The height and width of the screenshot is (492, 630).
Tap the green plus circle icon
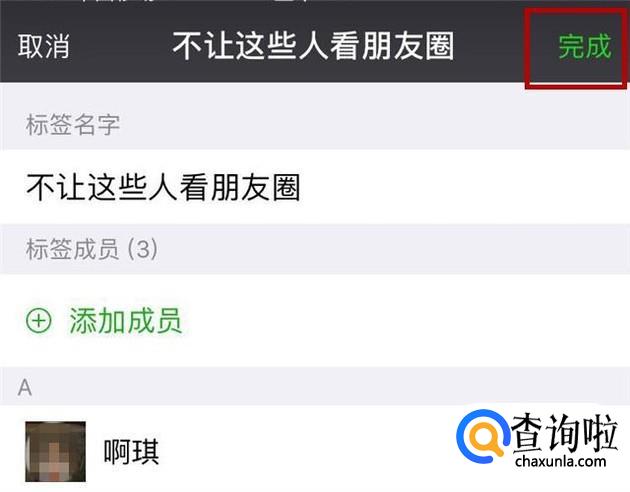(x=39, y=321)
